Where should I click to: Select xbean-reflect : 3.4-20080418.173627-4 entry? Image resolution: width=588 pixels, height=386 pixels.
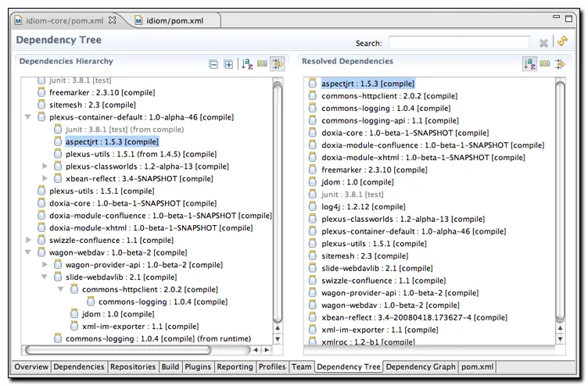[x=414, y=317]
